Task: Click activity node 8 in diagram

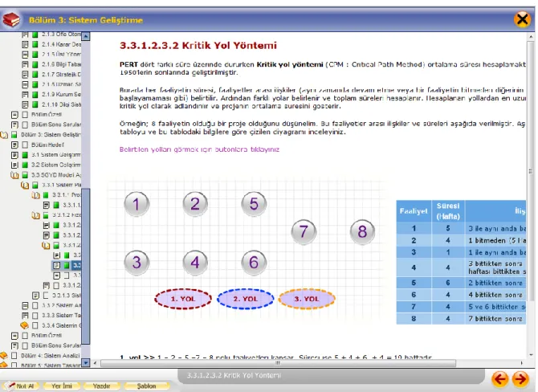Action: pyautogui.click(x=362, y=231)
